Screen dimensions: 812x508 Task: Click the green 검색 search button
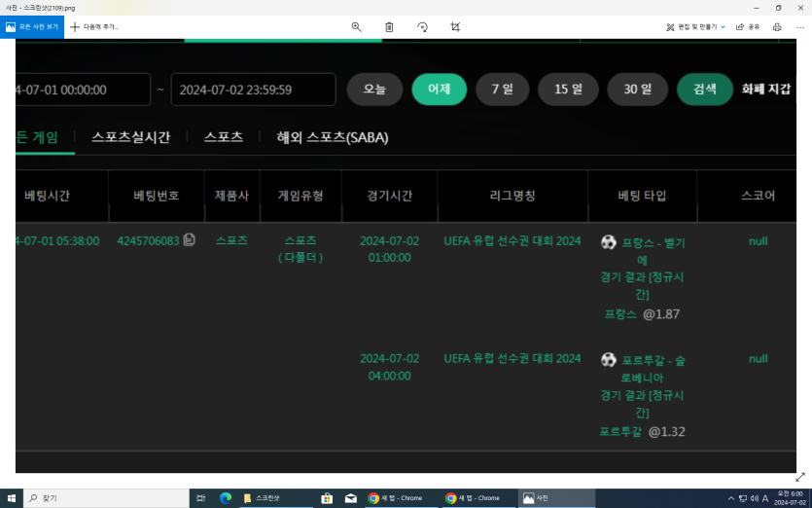pyautogui.click(x=705, y=90)
